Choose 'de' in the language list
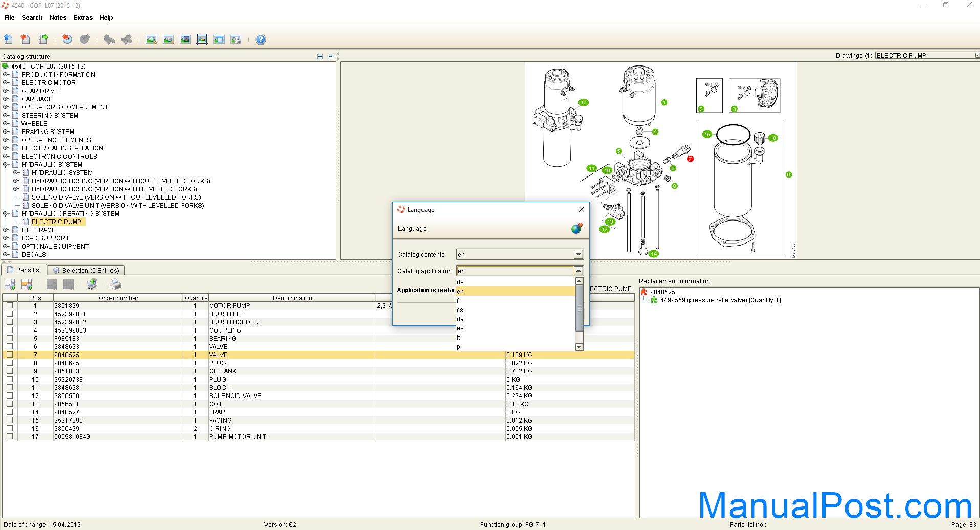 click(x=516, y=282)
